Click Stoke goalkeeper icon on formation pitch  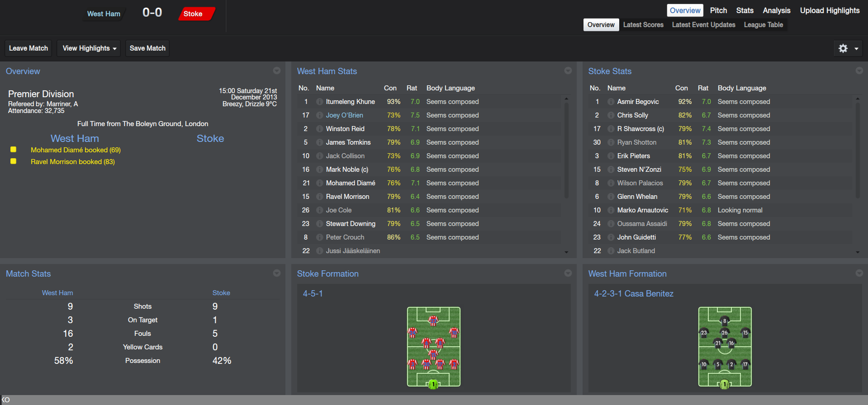pyautogui.click(x=433, y=384)
